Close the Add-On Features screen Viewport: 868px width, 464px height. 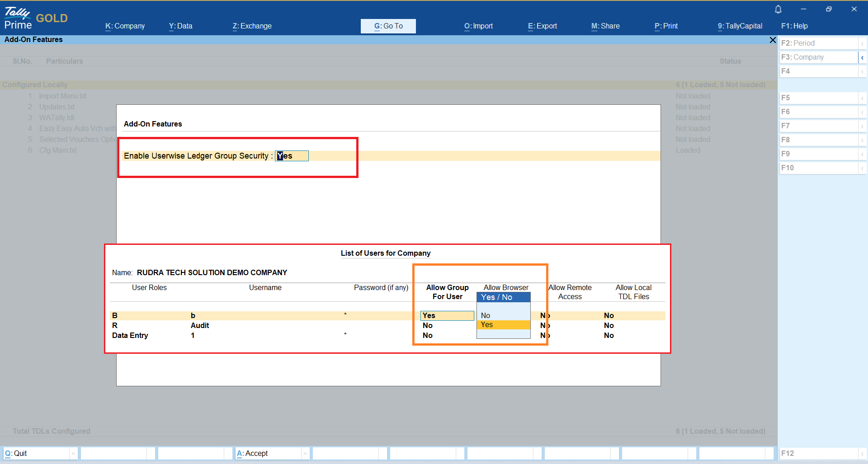pyautogui.click(x=773, y=40)
